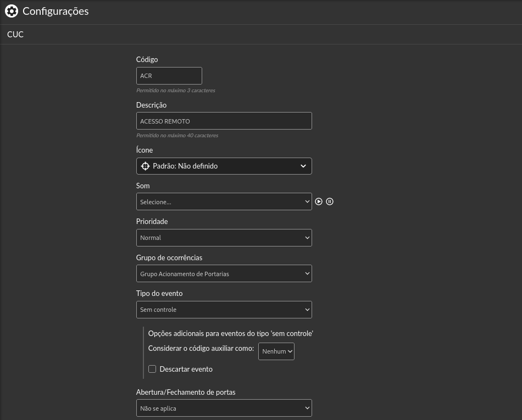Image resolution: width=522 pixels, height=420 pixels.
Task: Pause the sound preview
Action: (x=330, y=201)
